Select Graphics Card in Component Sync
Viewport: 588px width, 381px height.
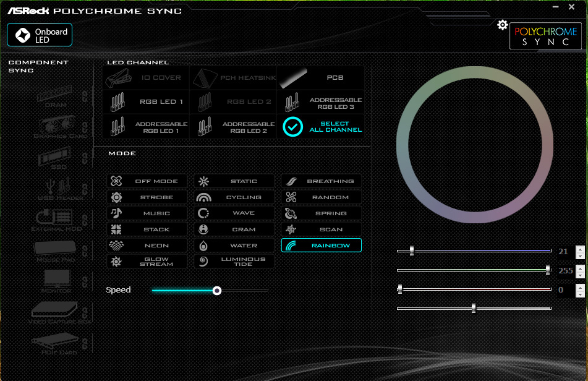[59, 127]
